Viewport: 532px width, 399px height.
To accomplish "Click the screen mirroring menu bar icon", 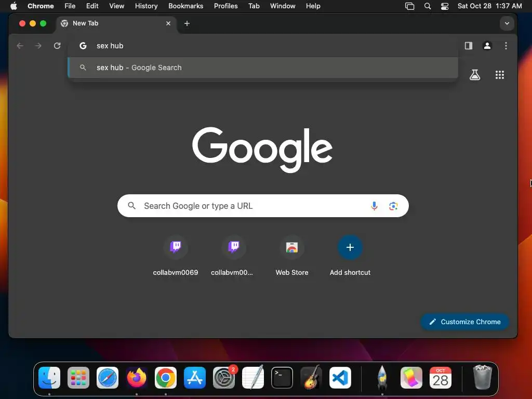I will [x=410, y=6].
